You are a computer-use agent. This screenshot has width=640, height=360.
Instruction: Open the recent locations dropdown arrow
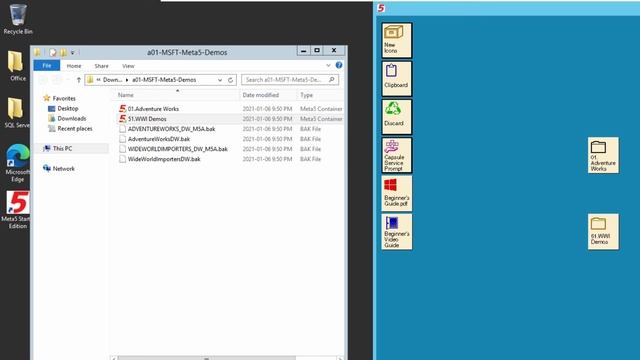coord(68,80)
